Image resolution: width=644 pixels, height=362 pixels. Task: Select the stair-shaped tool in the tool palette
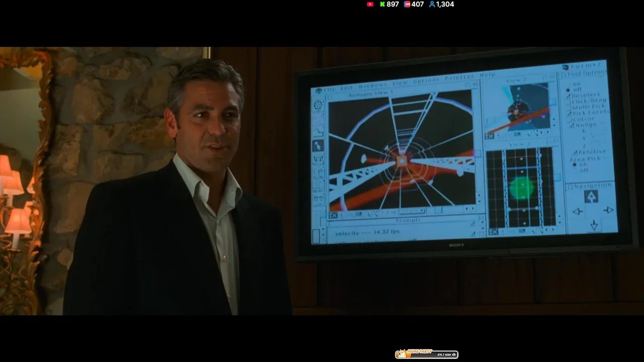(318, 132)
